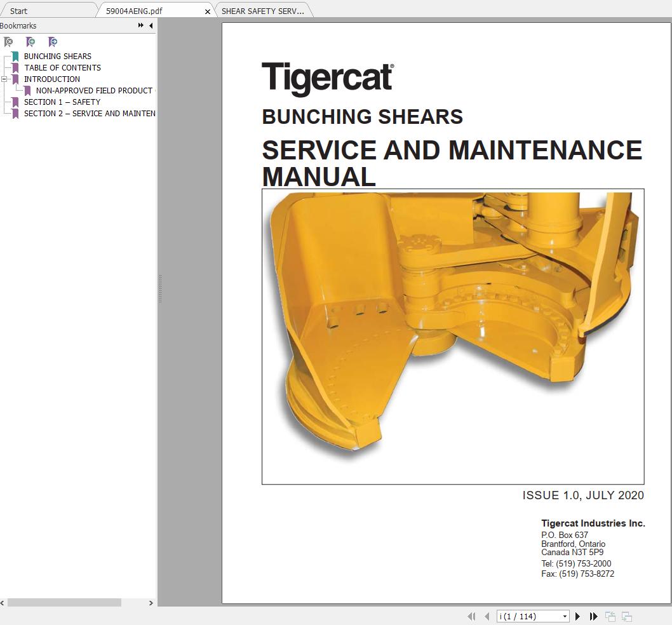
Task: Click the go-to bookmark icon
Action: coord(53,42)
